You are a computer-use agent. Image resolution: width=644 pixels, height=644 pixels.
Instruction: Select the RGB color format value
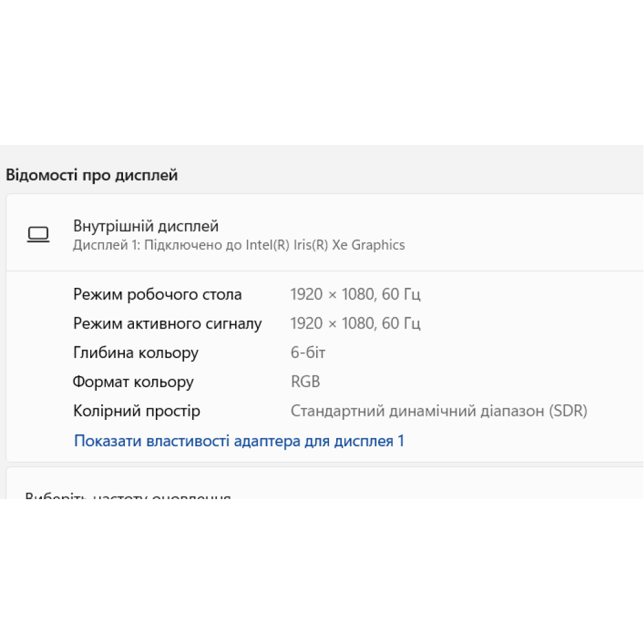tap(305, 382)
